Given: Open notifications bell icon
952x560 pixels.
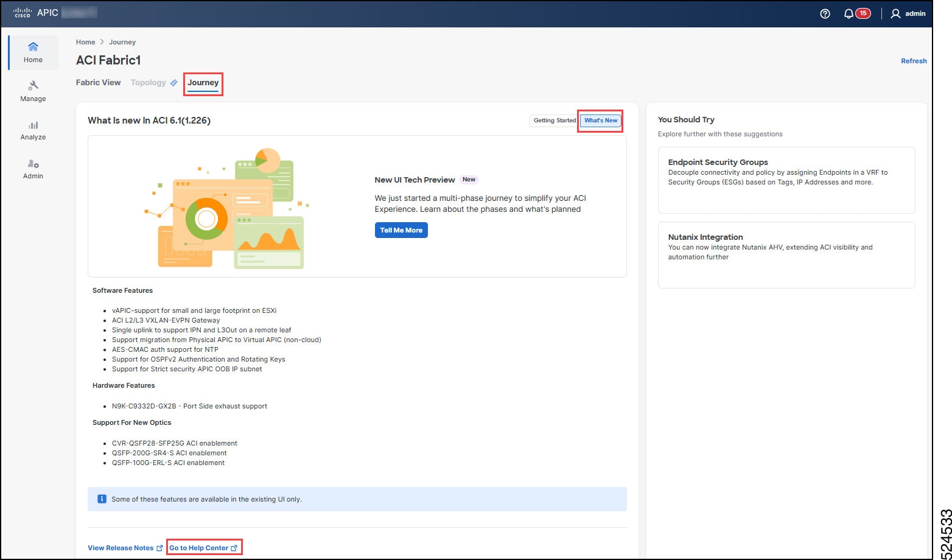Looking at the screenshot, I should [x=849, y=13].
